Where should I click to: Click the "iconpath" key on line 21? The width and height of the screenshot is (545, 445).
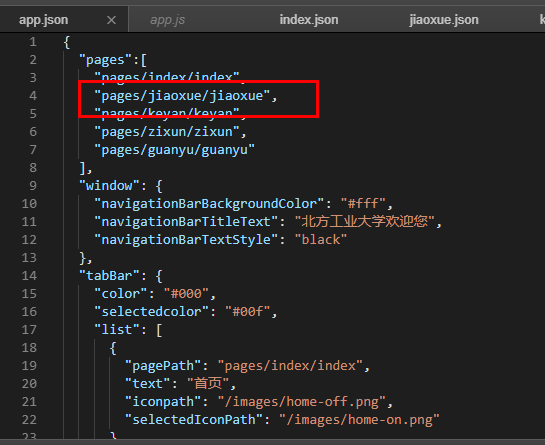(163, 402)
